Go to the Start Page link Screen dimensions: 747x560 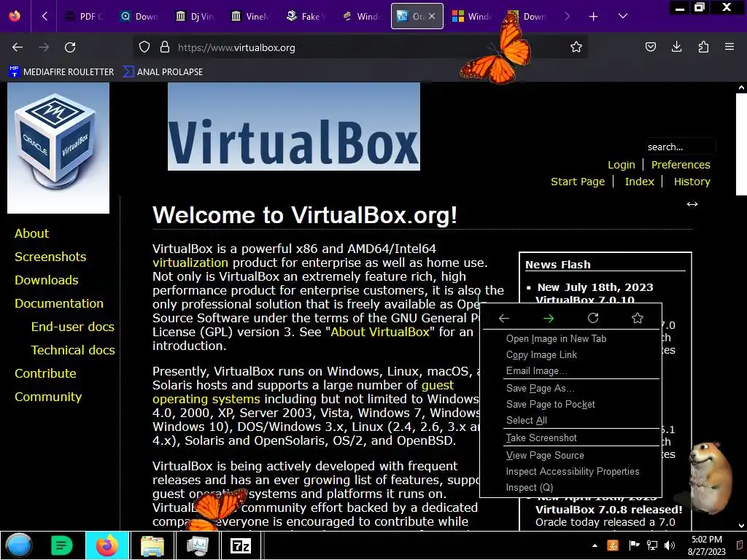[x=578, y=182]
